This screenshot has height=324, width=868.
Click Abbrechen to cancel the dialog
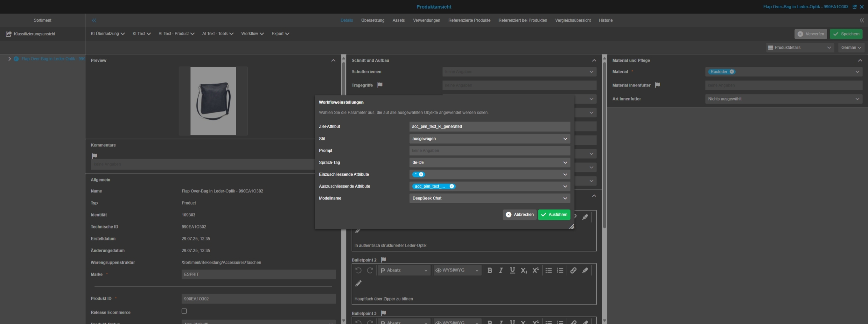(x=519, y=215)
